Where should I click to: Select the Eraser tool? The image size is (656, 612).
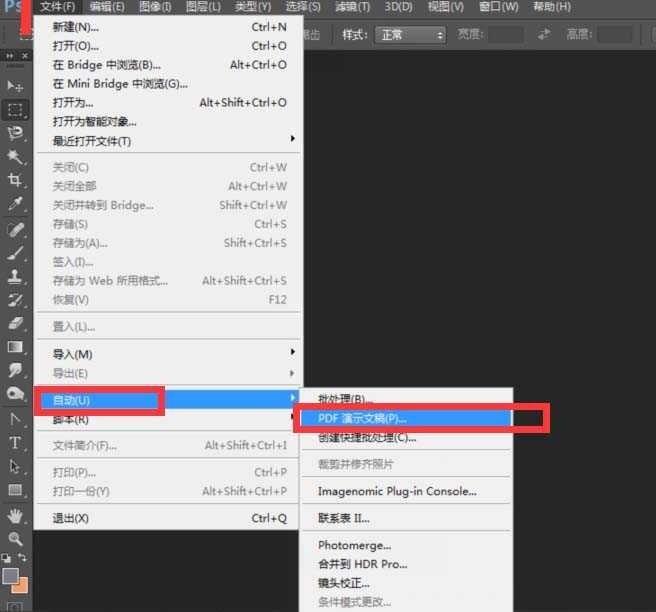point(15,323)
